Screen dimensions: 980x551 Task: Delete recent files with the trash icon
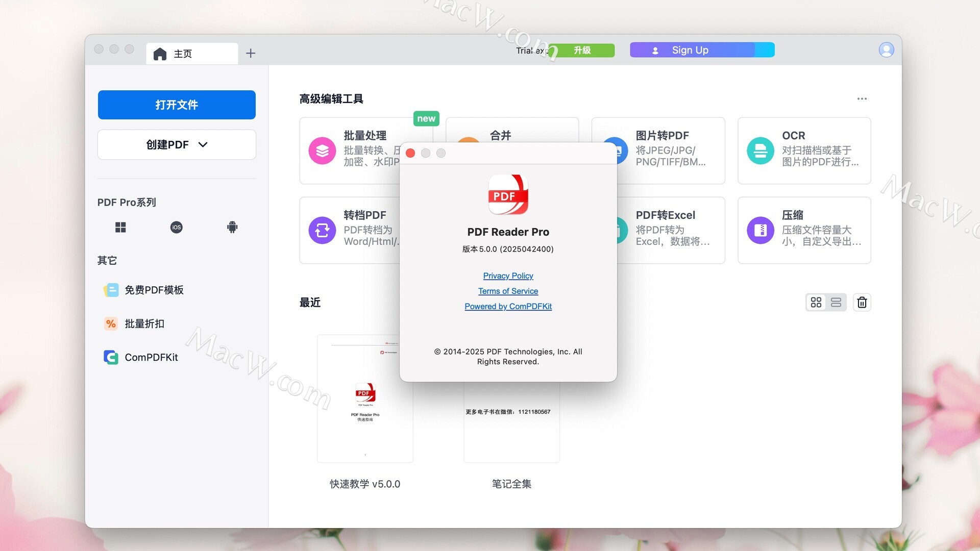point(862,303)
